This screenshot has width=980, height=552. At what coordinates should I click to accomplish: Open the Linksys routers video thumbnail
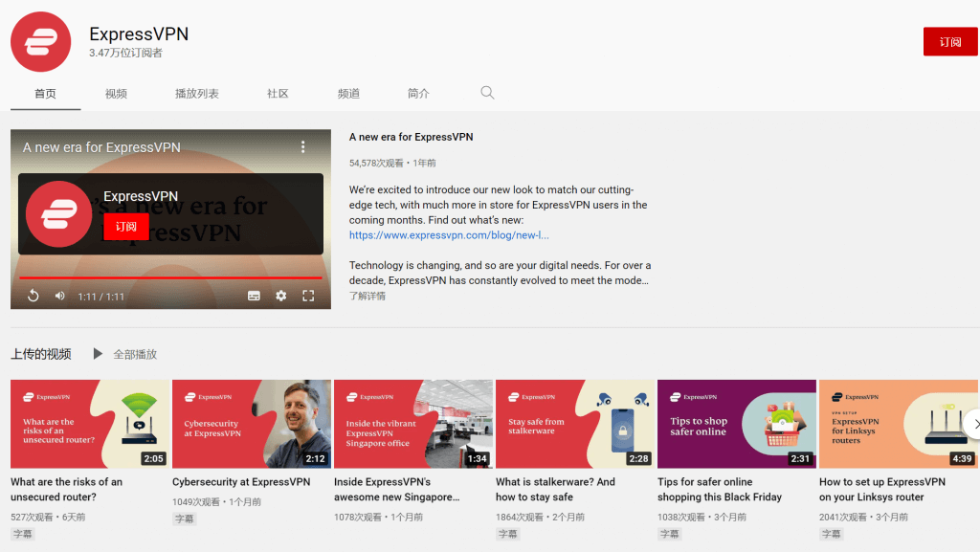tap(898, 424)
